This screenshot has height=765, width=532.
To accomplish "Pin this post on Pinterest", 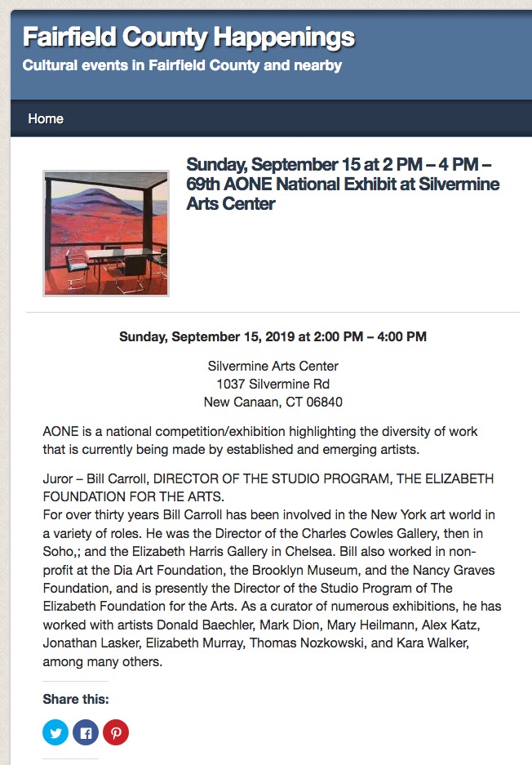I will 116,732.
